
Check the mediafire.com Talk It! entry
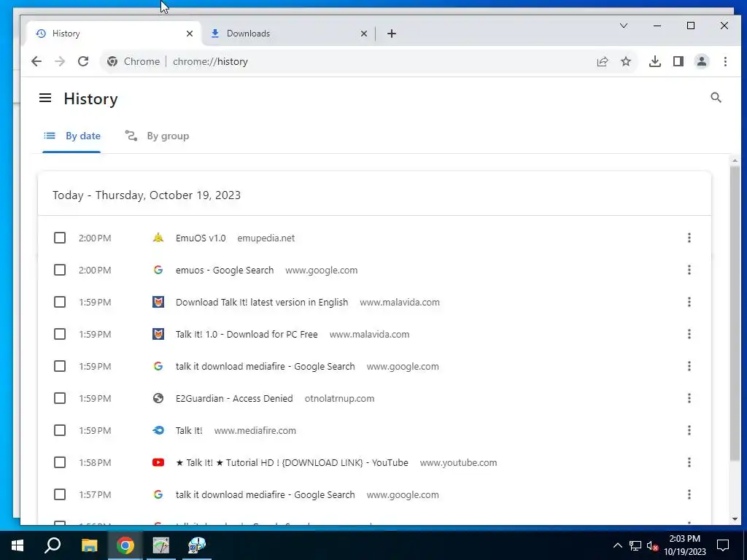[60, 430]
